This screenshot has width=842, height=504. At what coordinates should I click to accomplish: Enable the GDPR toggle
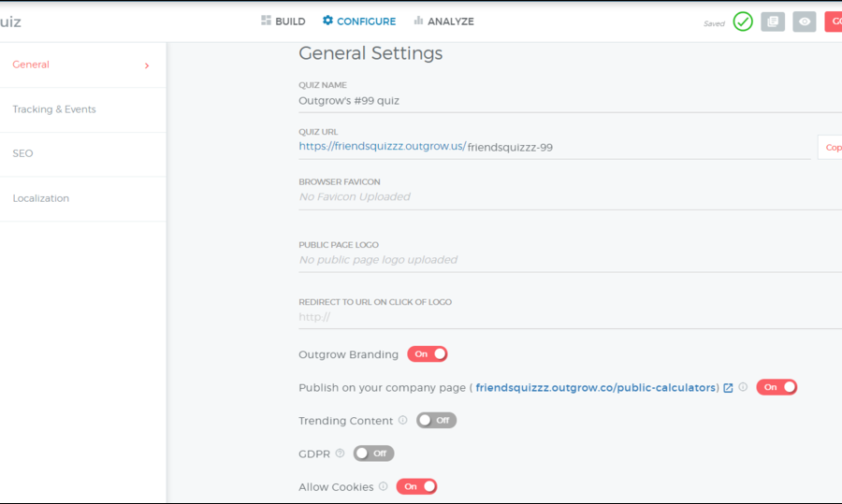pos(373,454)
